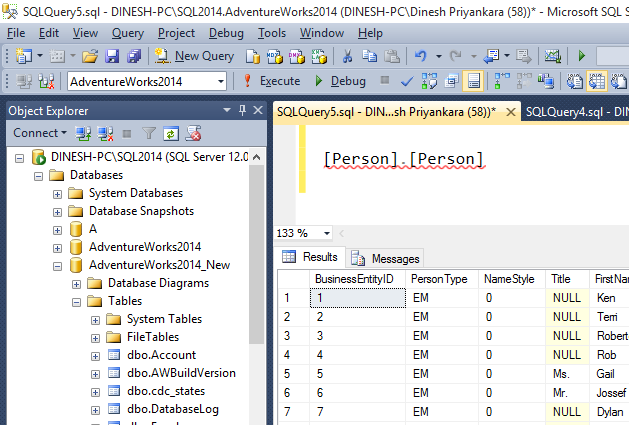Screen dimensions: 629x425
Task: Select the highlighted Results to Grid option
Action: click(x=597, y=81)
